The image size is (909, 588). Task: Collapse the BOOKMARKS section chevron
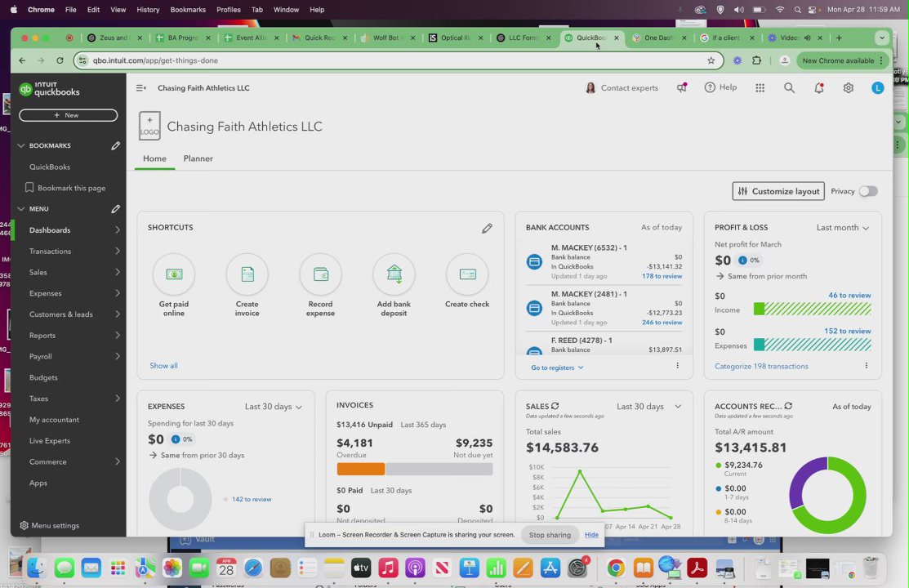pos(21,145)
